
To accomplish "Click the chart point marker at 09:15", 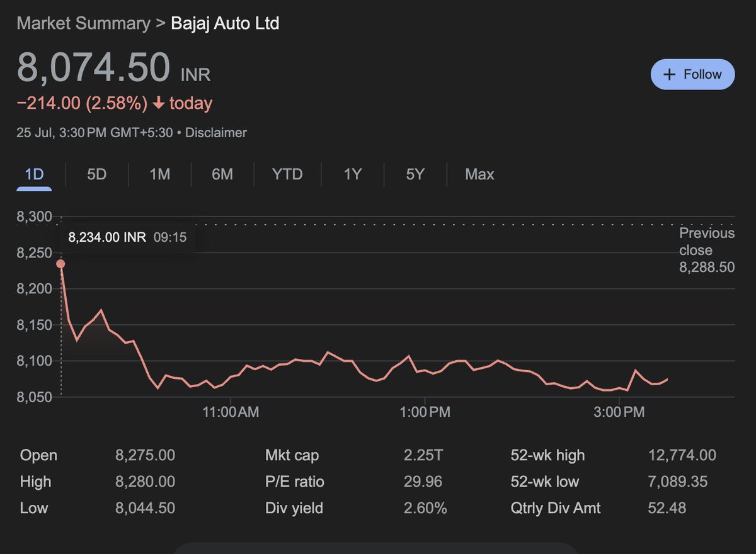I will tap(60, 264).
